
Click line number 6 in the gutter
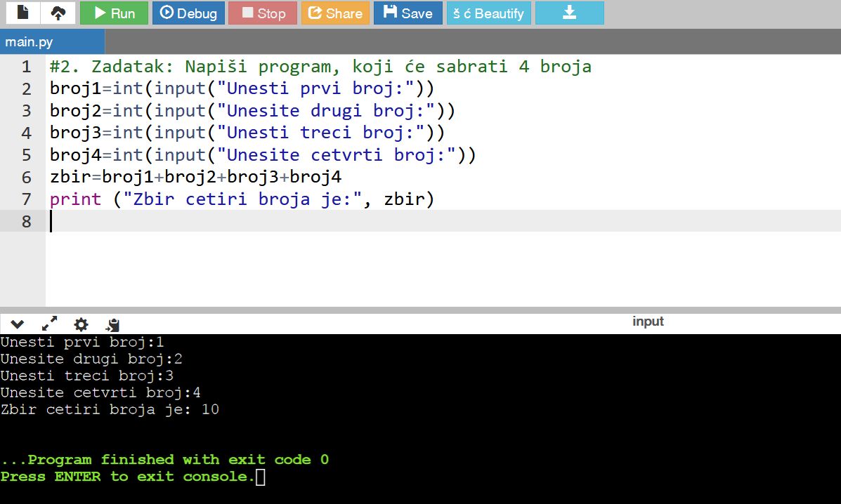coord(27,178)
